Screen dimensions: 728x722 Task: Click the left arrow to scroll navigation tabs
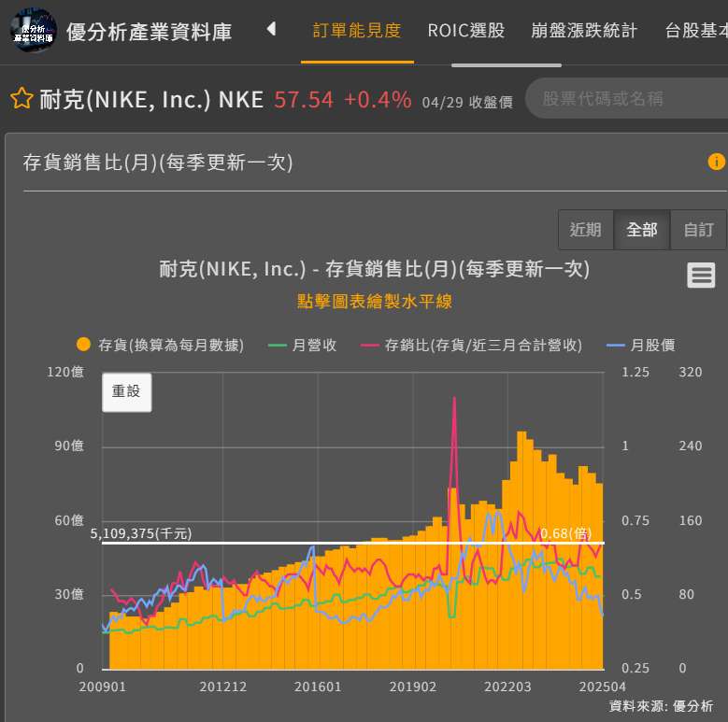[x=272, y=29]
